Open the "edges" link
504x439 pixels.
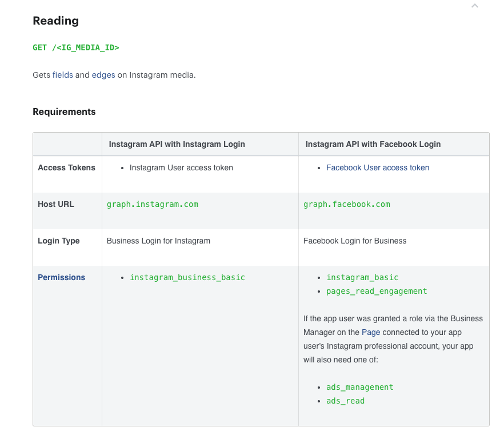(103, 75)
